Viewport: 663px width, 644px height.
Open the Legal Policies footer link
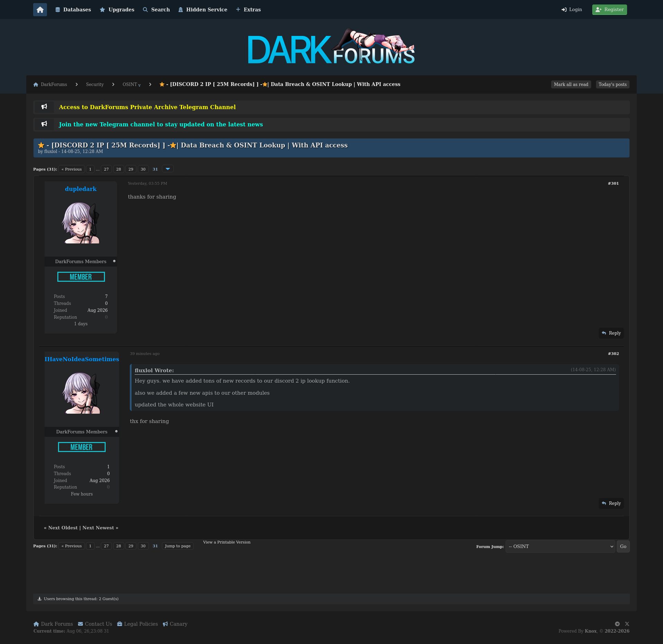coord(137,624)
